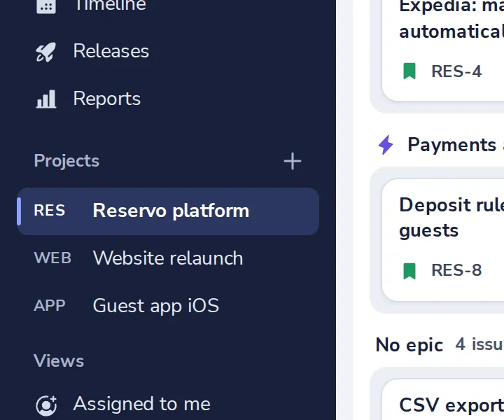Click the WEB project key badge
504x420 pixels.
tap(52, 258)
